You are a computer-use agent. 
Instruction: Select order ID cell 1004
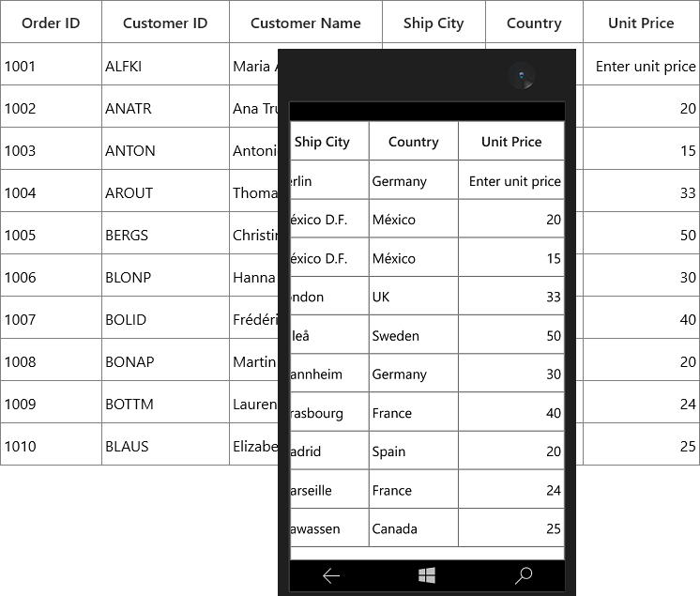pos(51,191)
